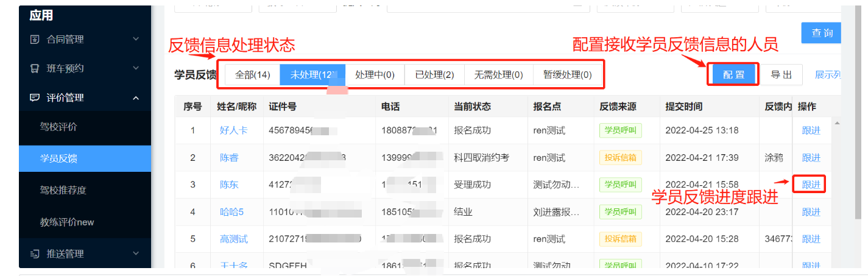Click 跟进 for 好人卡 row
Image resolution: width=868 pixels, height=276 pixels.
(x=811, y=130)
